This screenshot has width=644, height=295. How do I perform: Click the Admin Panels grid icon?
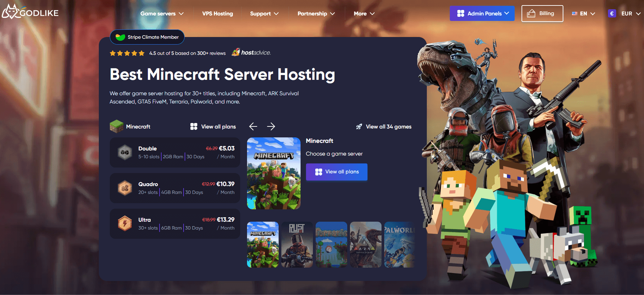461,13
